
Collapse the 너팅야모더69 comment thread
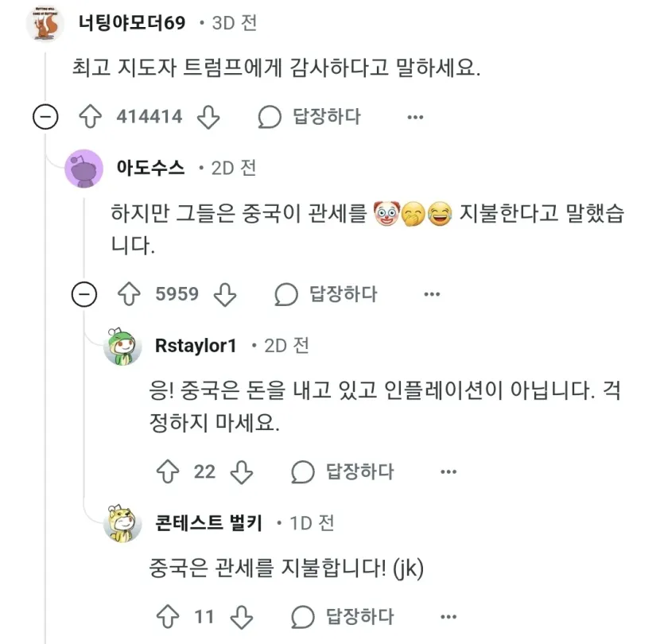[45, 118]
